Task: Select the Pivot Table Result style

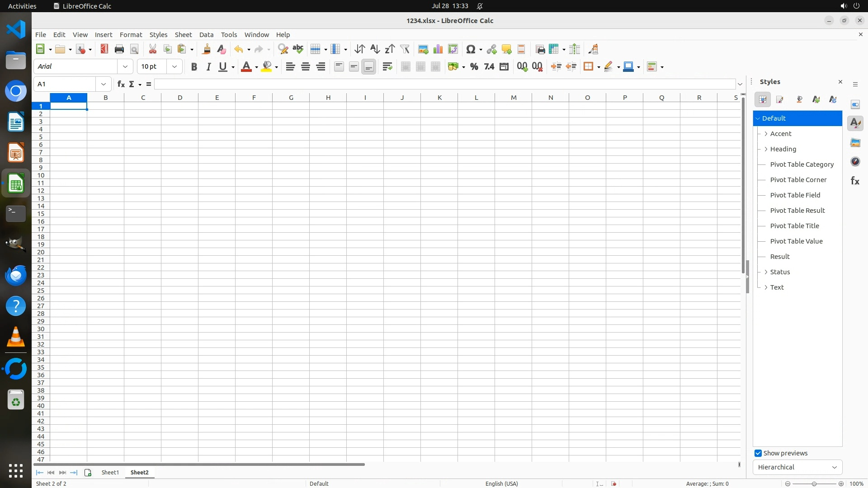Action: tap(797, 211)
